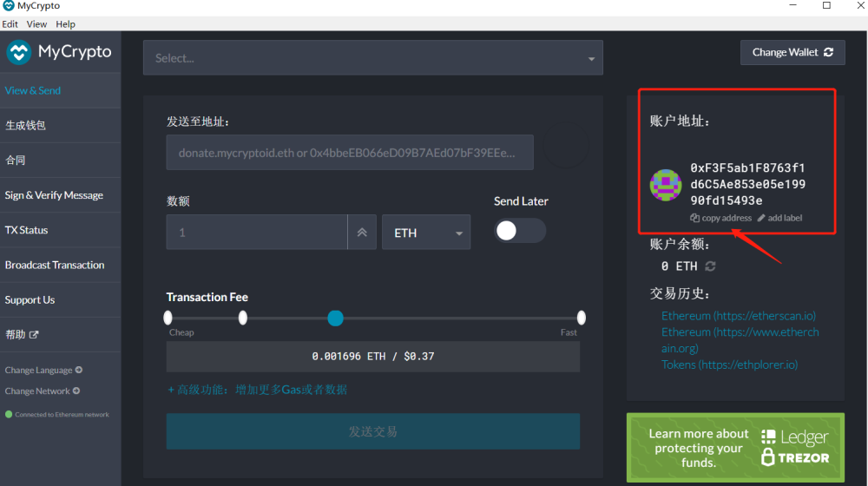The width and height of the screenshot is (868, 486).
Task: Open Support Us page
Action: (61, 299)
